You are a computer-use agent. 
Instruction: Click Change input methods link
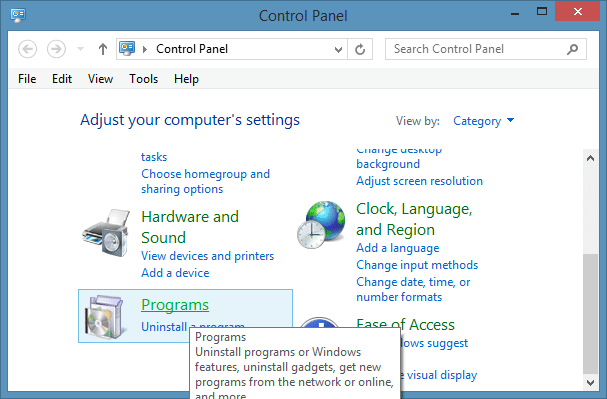point(417,265)
